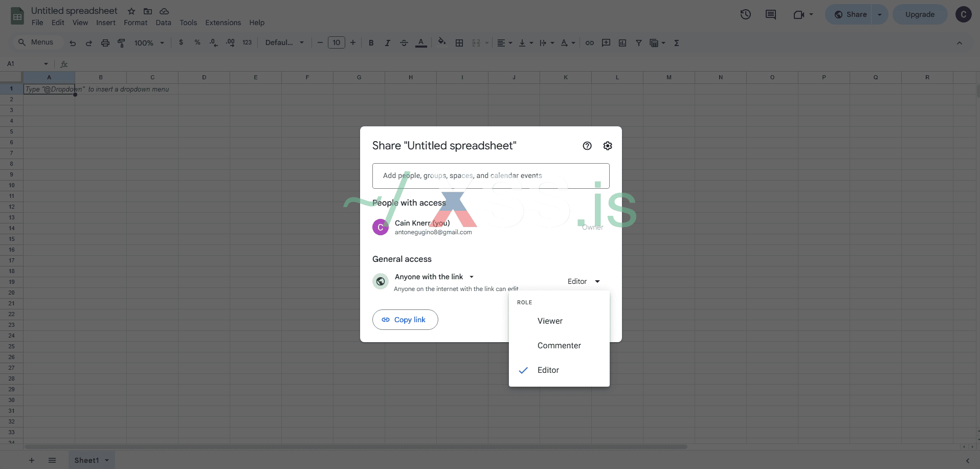Screen dimensions: 980x469
Task: Add a new sheet
Action: 32,460
